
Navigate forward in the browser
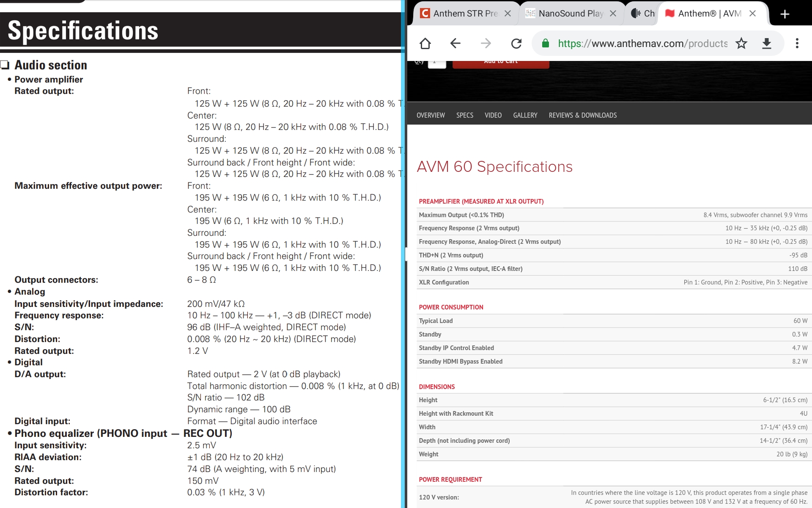coord(486,44)
